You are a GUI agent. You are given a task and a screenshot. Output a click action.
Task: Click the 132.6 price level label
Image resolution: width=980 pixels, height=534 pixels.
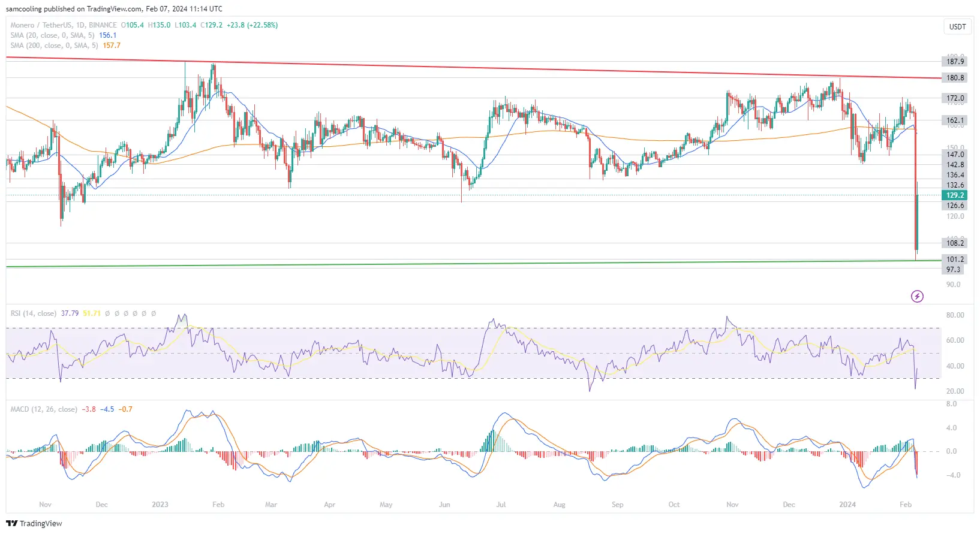[x=955, y=185]
